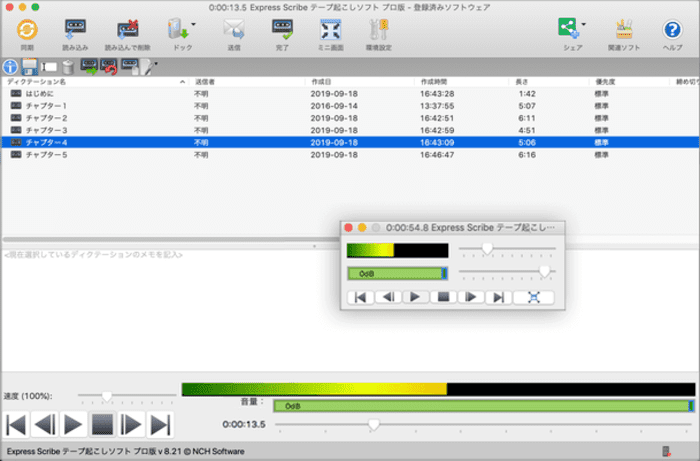Image resolution: width=700 pixels, height=461 pixels.
Task: Select the チャプター4 highlighted row
Action: (350, 142)
